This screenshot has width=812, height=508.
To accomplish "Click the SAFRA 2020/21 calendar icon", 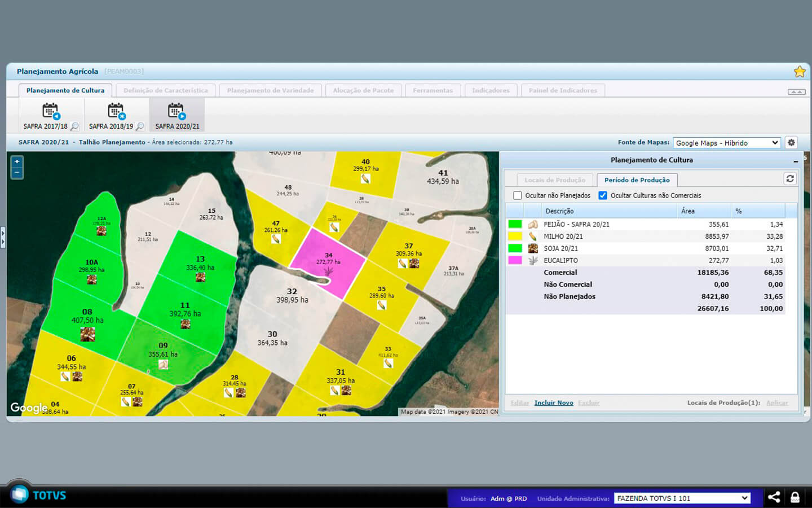I will point(176,111).
